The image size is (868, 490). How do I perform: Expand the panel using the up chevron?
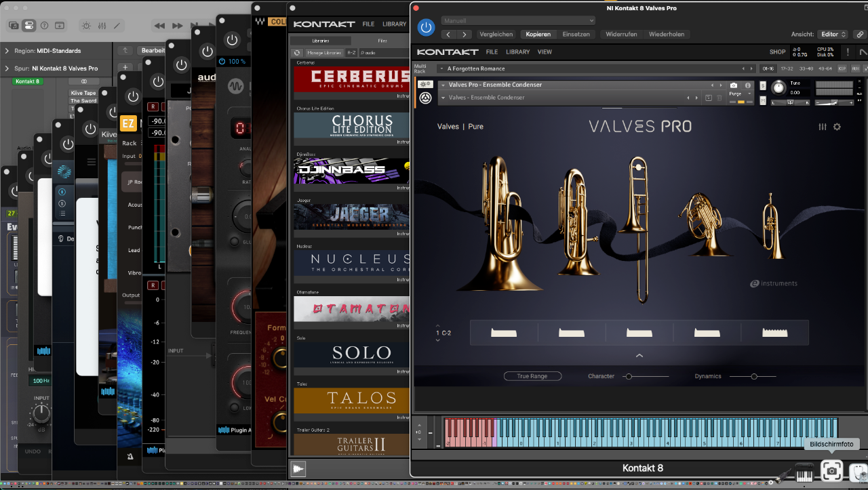coord(639,356)
